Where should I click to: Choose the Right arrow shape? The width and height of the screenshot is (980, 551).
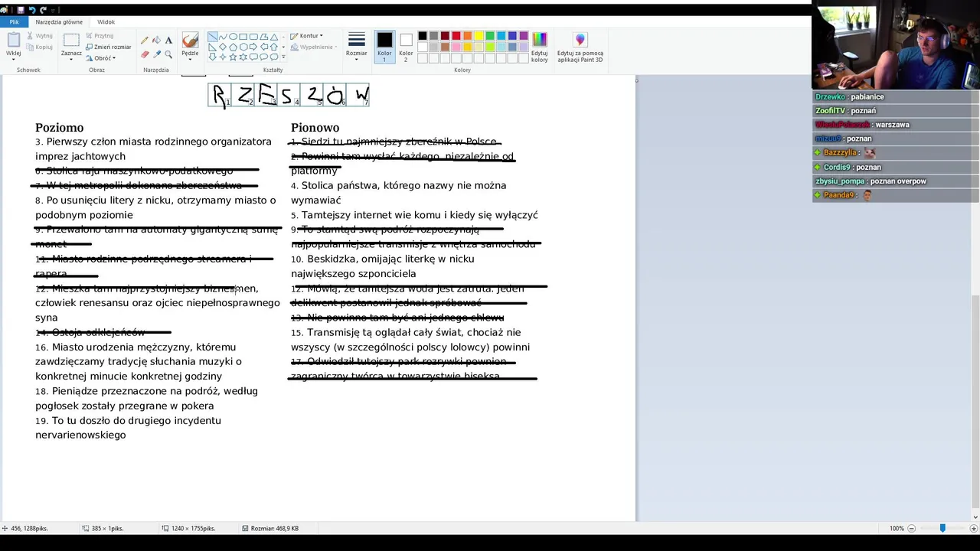(253, 47)
